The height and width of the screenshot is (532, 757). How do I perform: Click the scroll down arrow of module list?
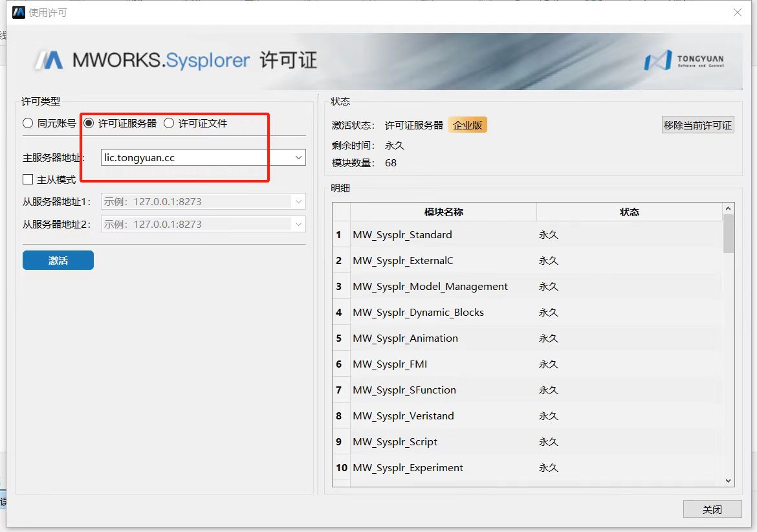point(728,481)
